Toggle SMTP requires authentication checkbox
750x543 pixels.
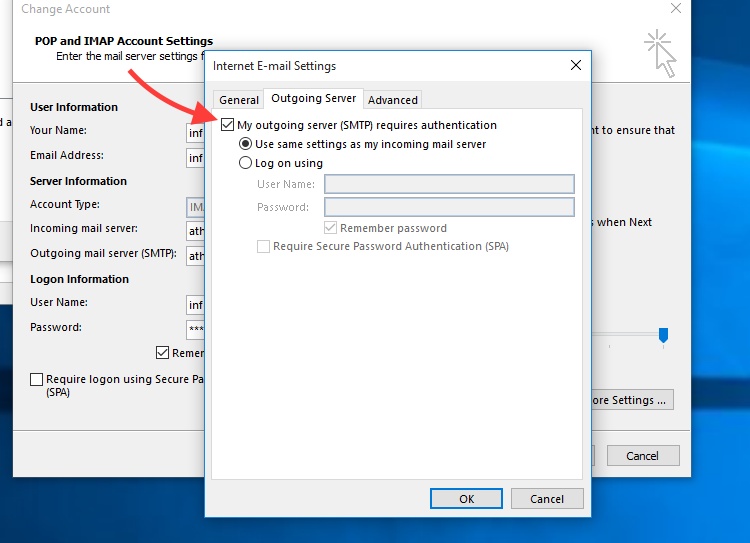[x=228, y=125]
